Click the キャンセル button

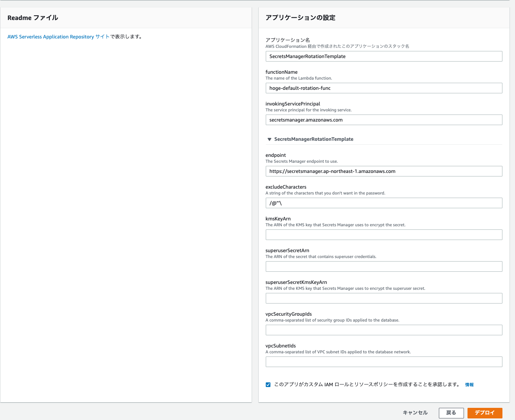pyautogui.click(x=415, y=413)
